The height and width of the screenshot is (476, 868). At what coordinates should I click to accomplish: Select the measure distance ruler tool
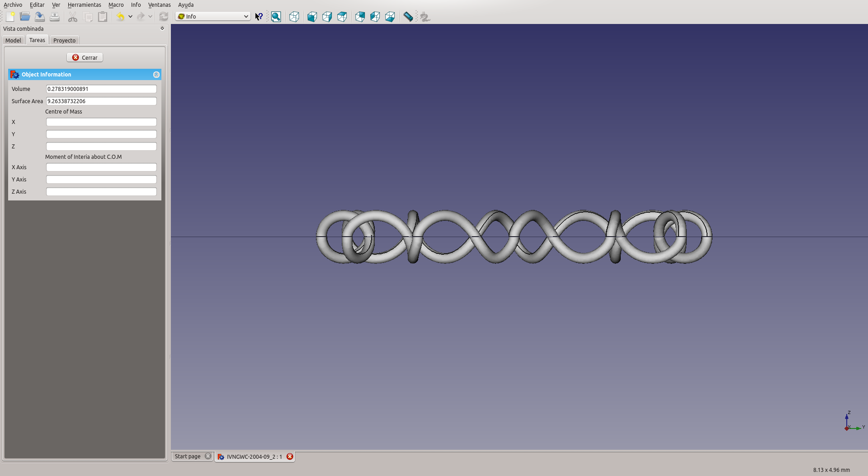point(408,17)
